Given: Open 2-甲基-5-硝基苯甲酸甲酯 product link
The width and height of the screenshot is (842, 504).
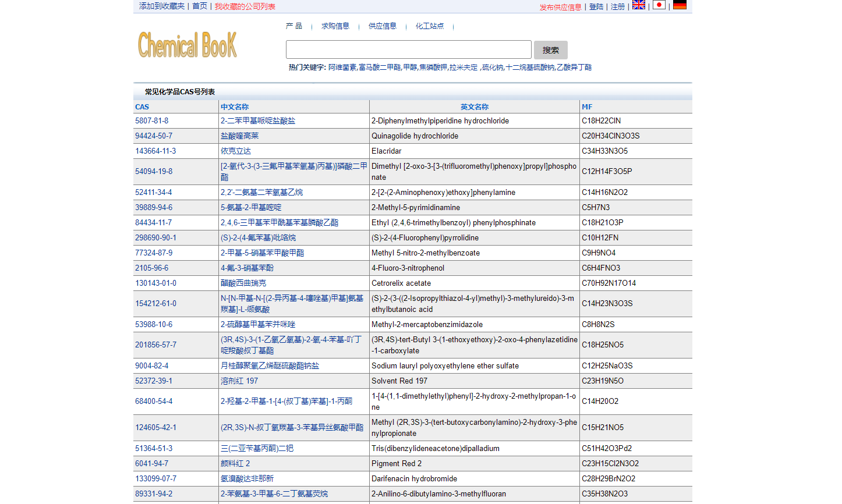Looking at the screenshot, I should coord(262,253).
